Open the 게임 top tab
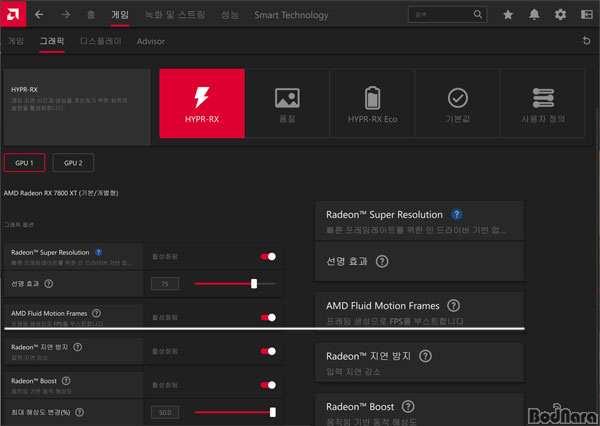Screen dimensions: 600x426 click(120, 15)
